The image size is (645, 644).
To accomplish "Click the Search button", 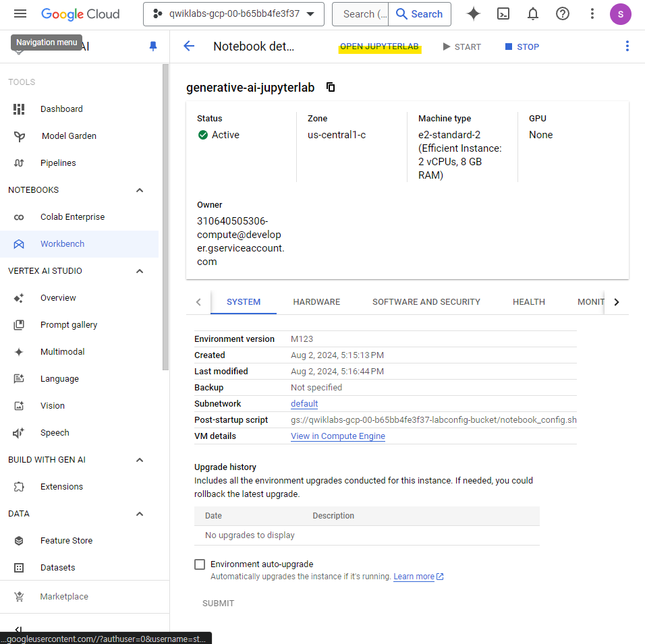I will [419, 14].
